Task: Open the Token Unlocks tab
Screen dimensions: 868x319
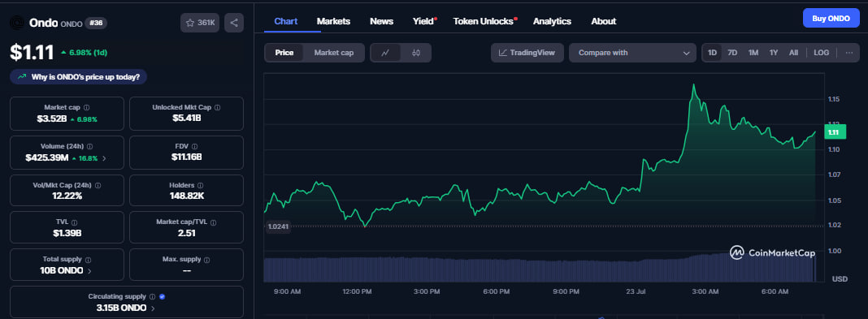Action: pos(483,21)
